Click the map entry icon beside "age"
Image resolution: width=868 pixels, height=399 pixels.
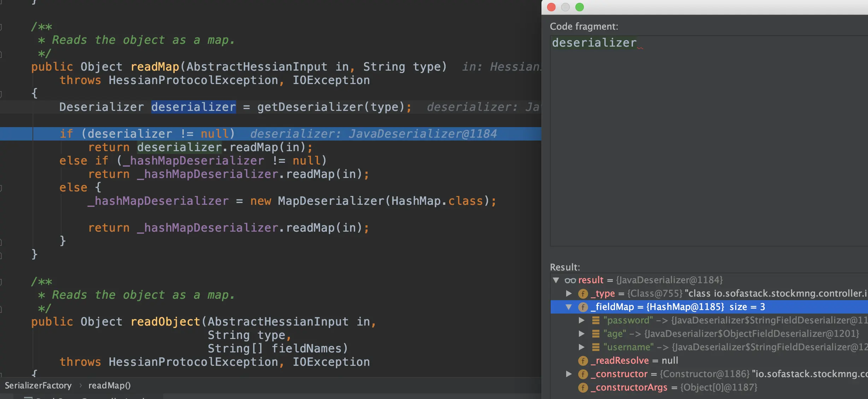pos(596,334)
